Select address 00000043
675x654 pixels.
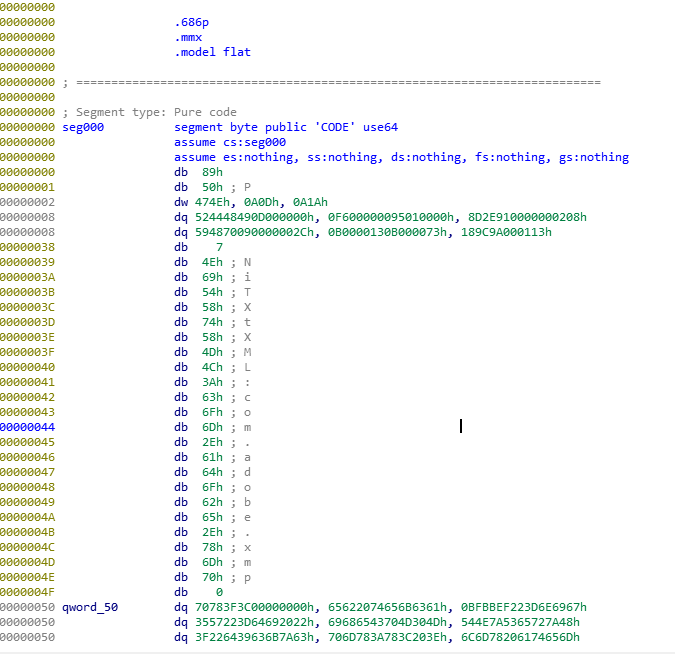[28, 412]
